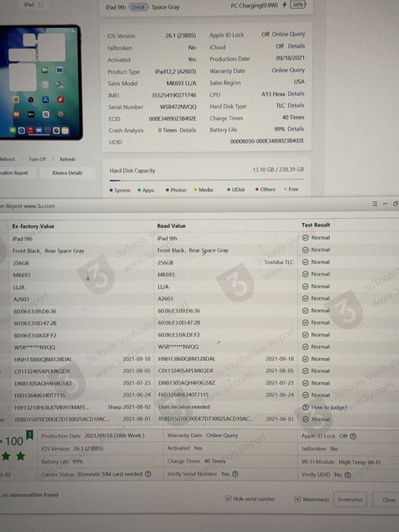Open Hard Disk Type Details link
This screenshot has width=399, height=532.
pyautogui.click(x=296, y=106)
